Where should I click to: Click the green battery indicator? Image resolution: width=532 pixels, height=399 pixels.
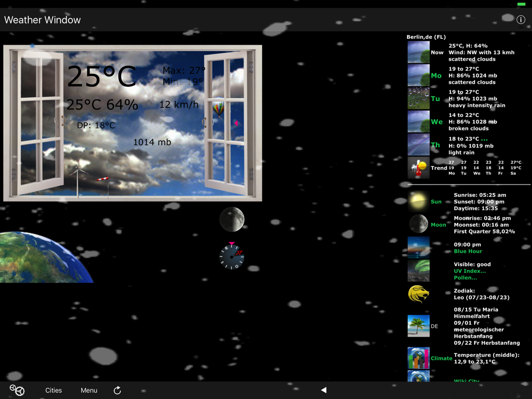[521, 4]
